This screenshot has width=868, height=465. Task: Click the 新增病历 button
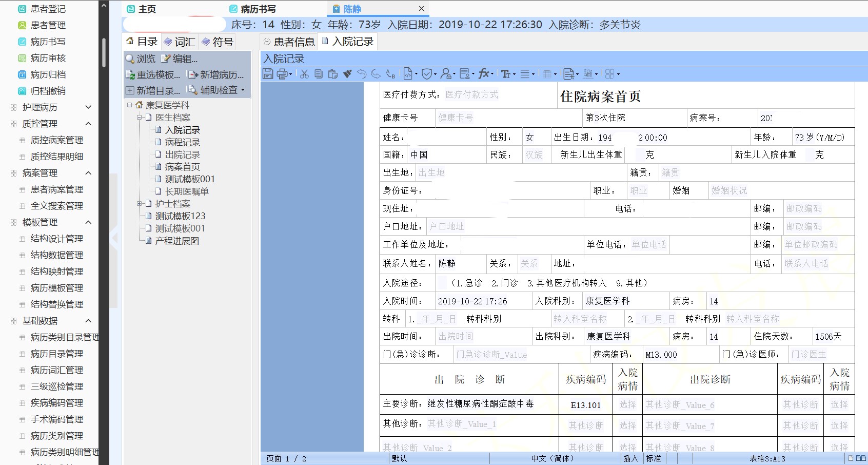pyautogui.click(x=215, y=75)
